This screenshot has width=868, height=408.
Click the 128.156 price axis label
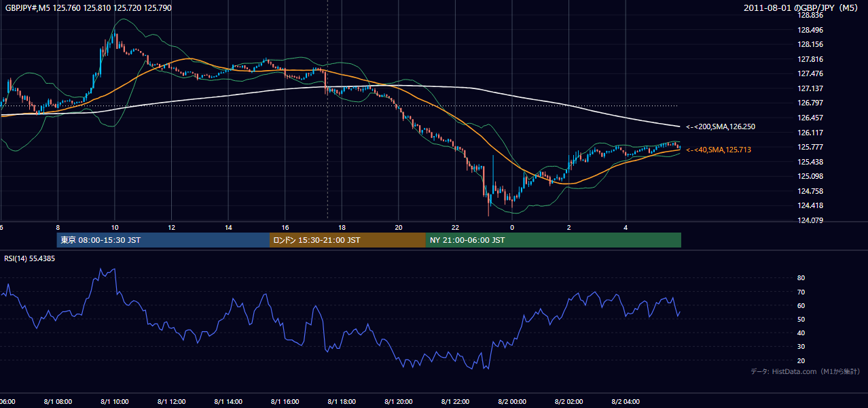(810, 44)
